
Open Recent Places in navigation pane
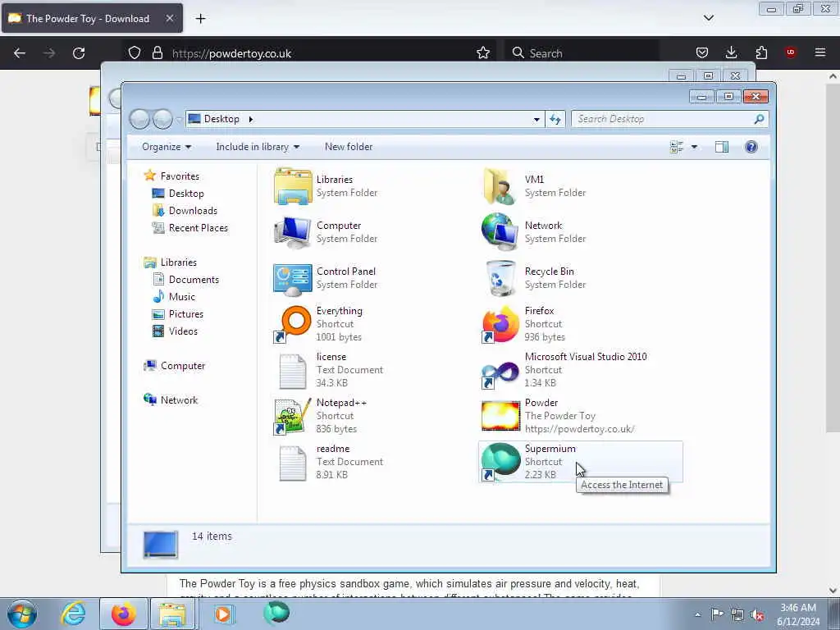(199, 228)
